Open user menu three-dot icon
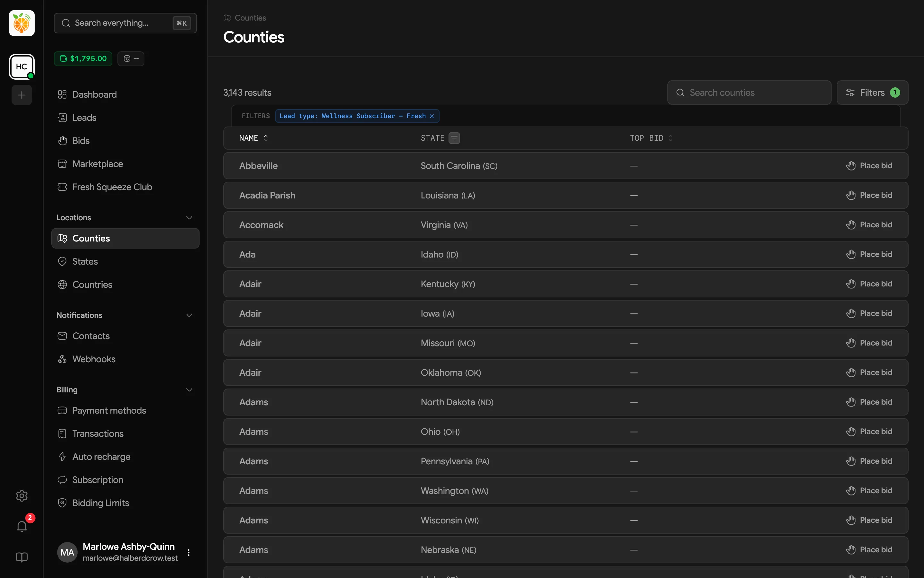 coord(189,552)
